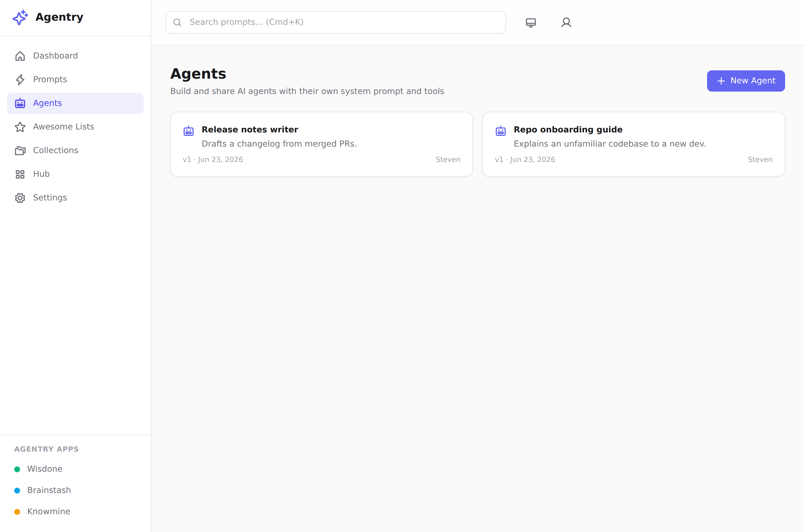This screenshot has height=532, width=804.
Task: Open the Collections folder icon
Action: [x=20, y=151]
